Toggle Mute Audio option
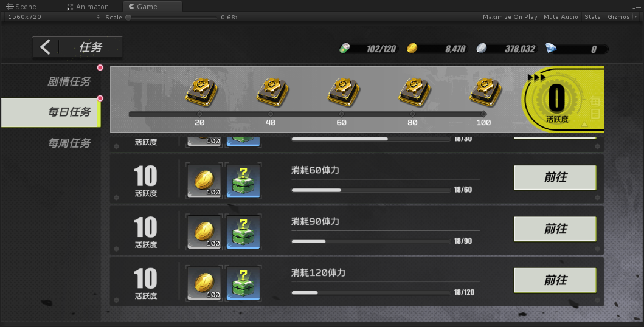Screen dimensions: 644x327 (x=561, y=17)
